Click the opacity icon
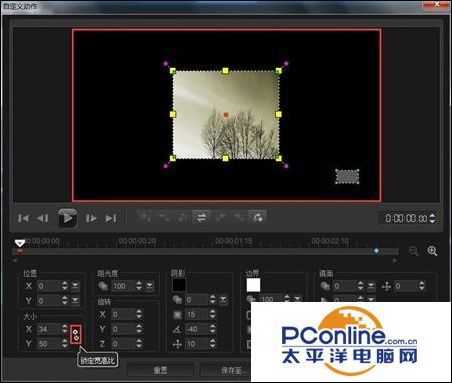 point(103,286)
